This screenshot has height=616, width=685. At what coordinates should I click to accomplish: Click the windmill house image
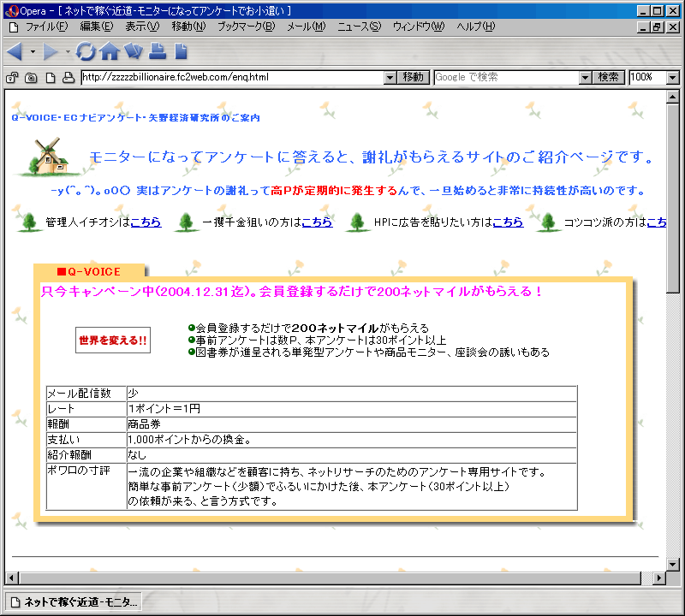(x=49, y=156)
